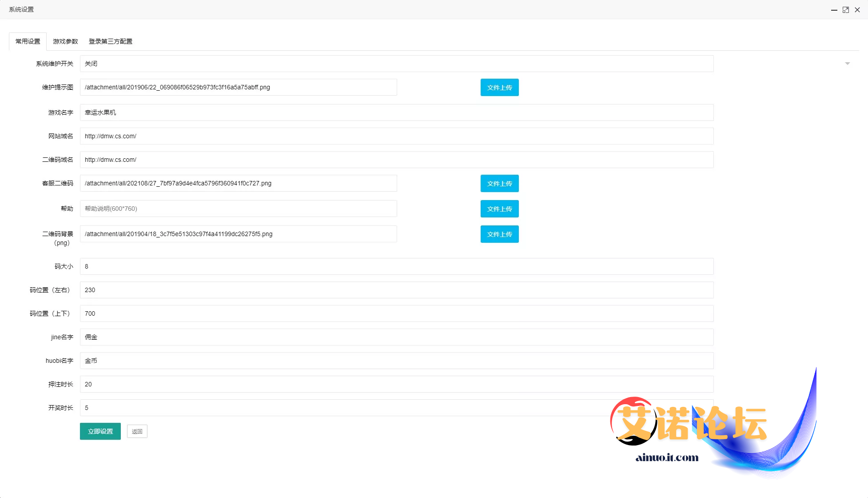This screenshot has height=498, width=868.
Task: Upload file for 帮助 image
Action: [x=499, y=209]
